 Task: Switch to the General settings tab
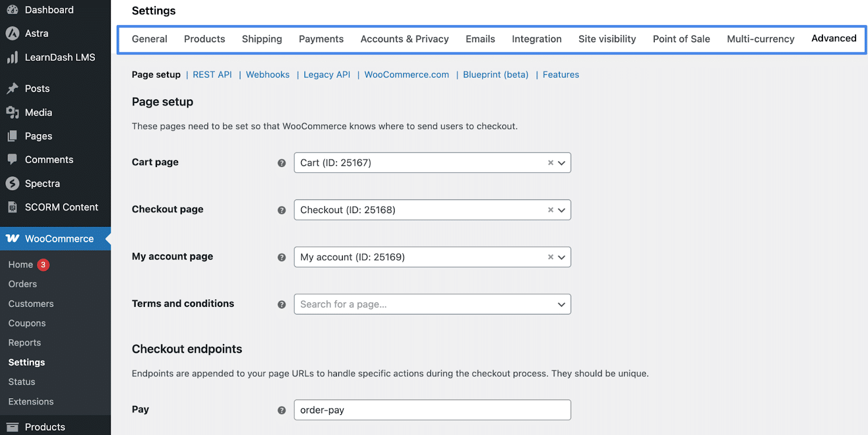[149, 39]
